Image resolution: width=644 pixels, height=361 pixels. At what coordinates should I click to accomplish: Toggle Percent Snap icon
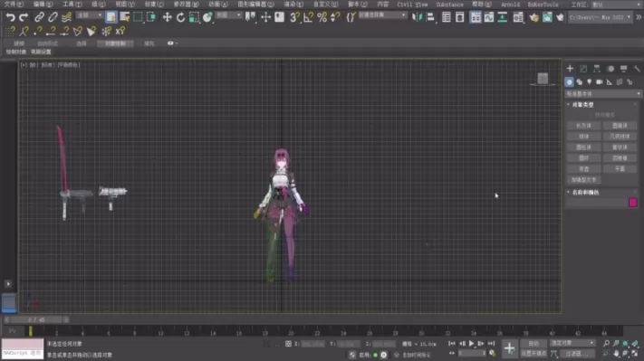pyautogui.click(x=322, y=17)
